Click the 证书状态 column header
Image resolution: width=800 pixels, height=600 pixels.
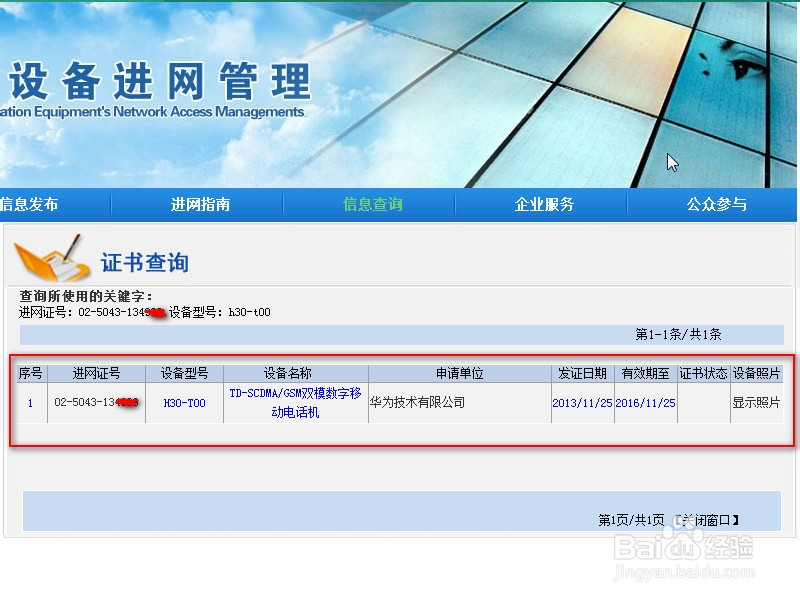point(704,372)
